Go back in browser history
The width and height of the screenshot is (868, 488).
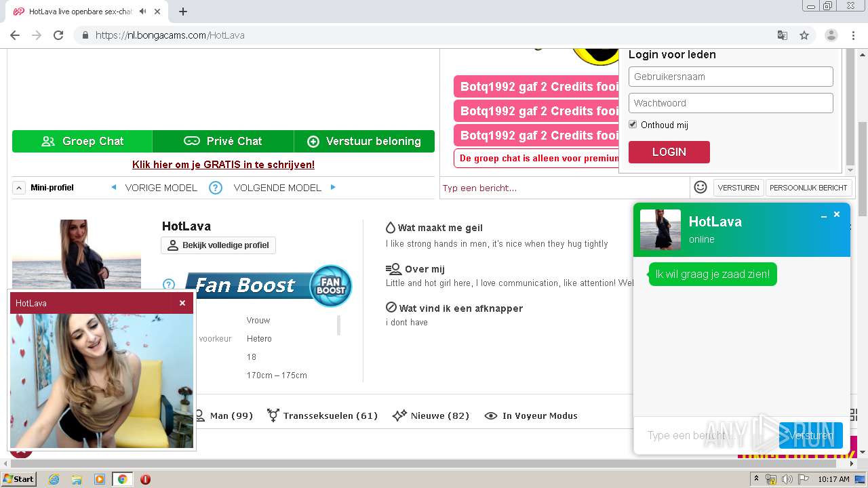click(x=15, y=35)
